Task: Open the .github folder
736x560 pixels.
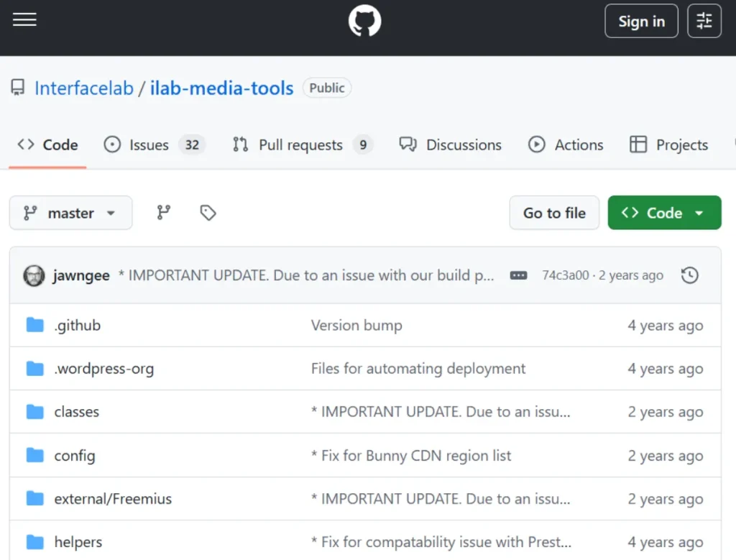Action: [x=78, y=326]
